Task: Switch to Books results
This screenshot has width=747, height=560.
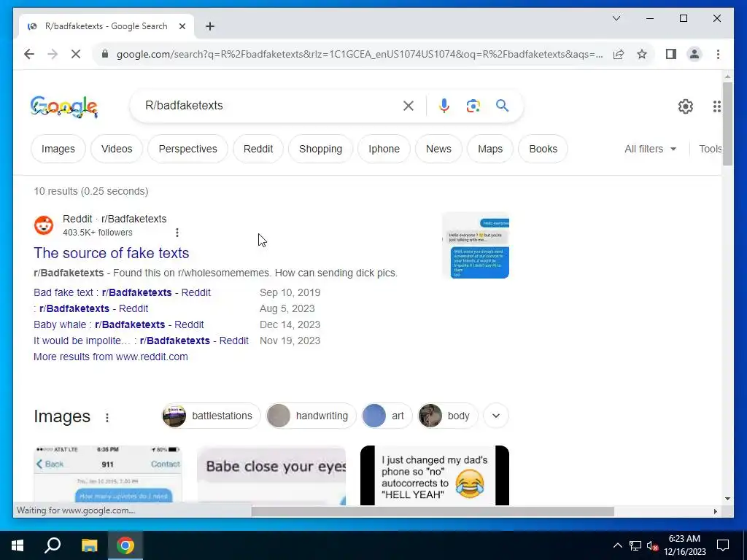Action: pos(543,149)
